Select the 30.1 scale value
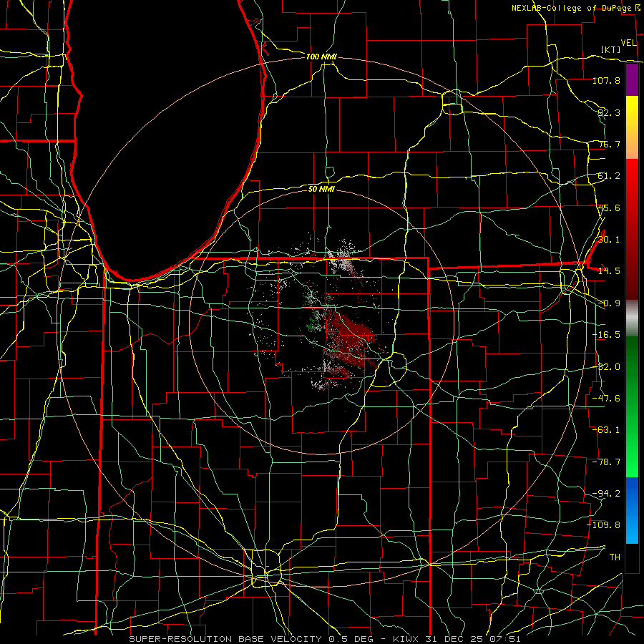Screen dimensions: 644x644 (x=609, y=240)
